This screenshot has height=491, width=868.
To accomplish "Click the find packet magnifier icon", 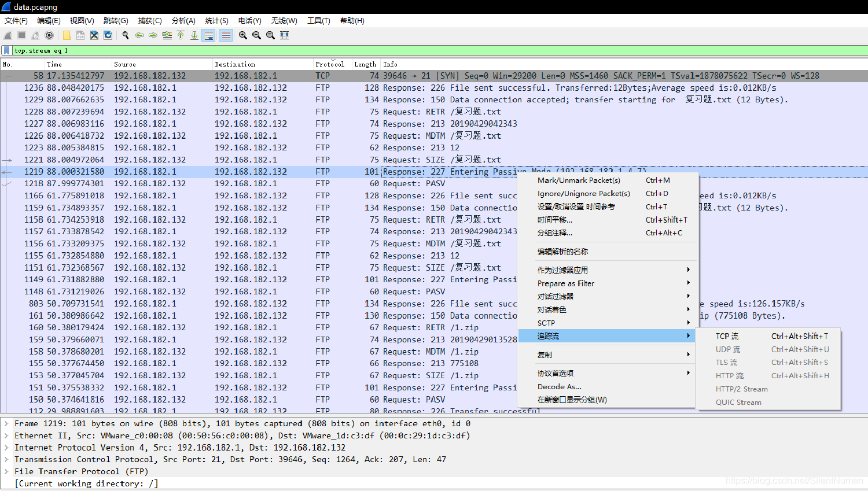I will (126, 35).
